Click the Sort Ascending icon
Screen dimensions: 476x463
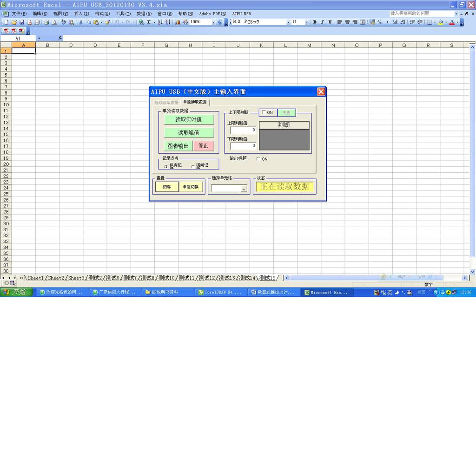pyautogui.click(x=160, y=22)
